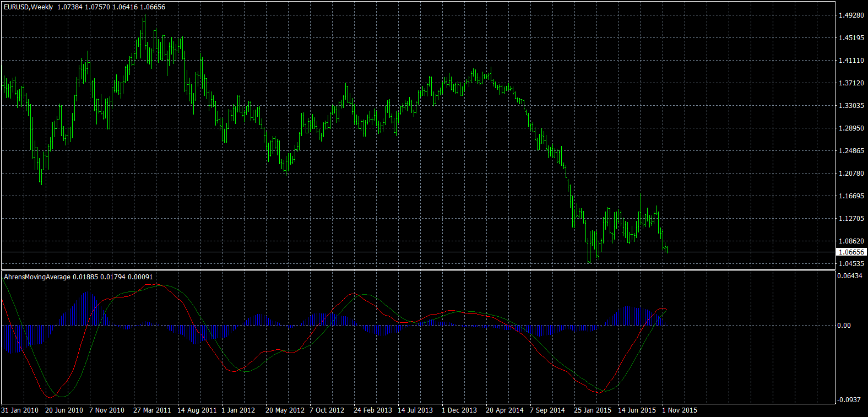The image size is (868, 417).
Task: Click the EURUSD,Weekly chart title text
Action: [x=29, y=7]
